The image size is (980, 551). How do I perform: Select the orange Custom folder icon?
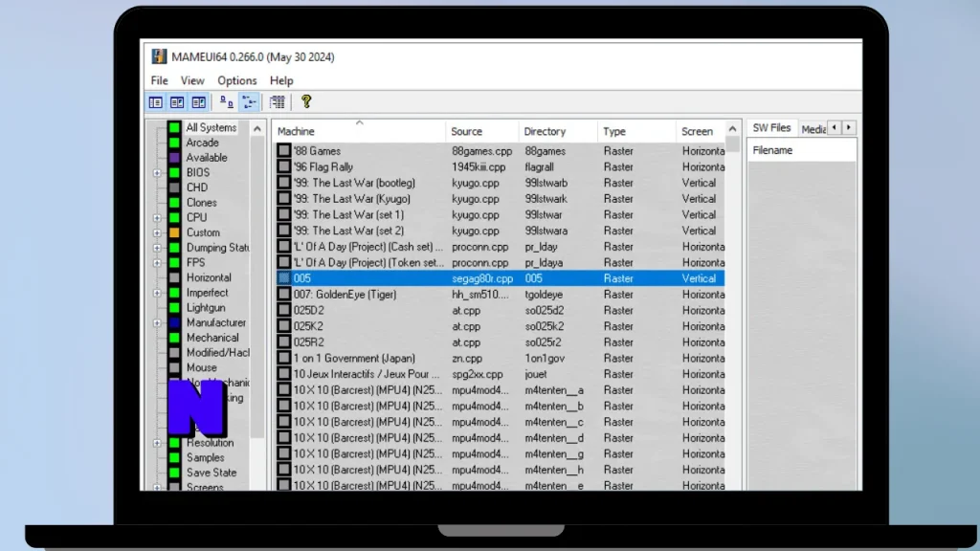click(x=174, y=232)
